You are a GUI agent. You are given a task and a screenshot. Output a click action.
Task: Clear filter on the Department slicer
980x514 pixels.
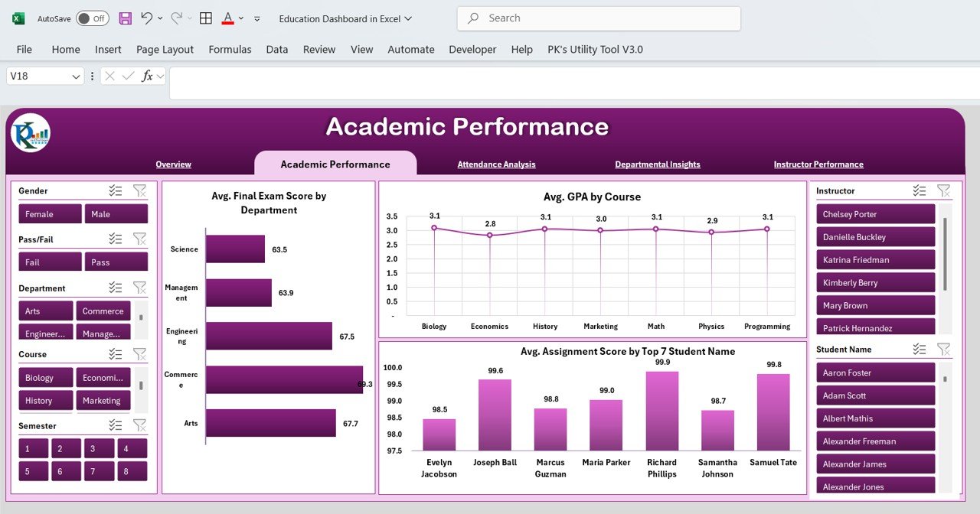coord(139,288)
